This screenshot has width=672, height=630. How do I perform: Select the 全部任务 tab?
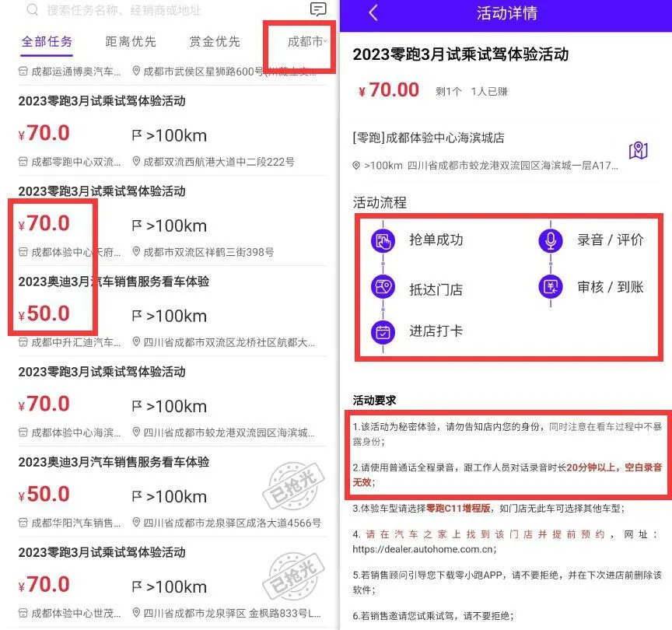pos(47,43)
